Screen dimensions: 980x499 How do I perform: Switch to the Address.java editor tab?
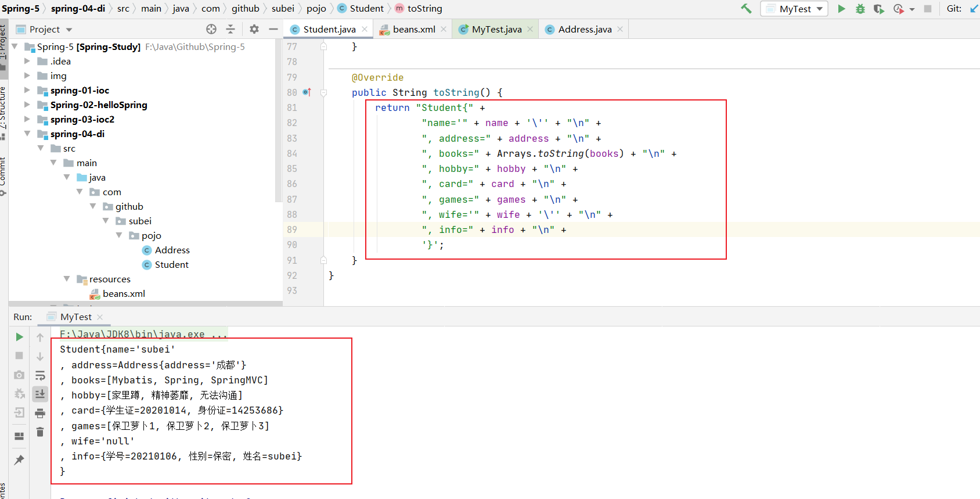(x=585, y=29)
